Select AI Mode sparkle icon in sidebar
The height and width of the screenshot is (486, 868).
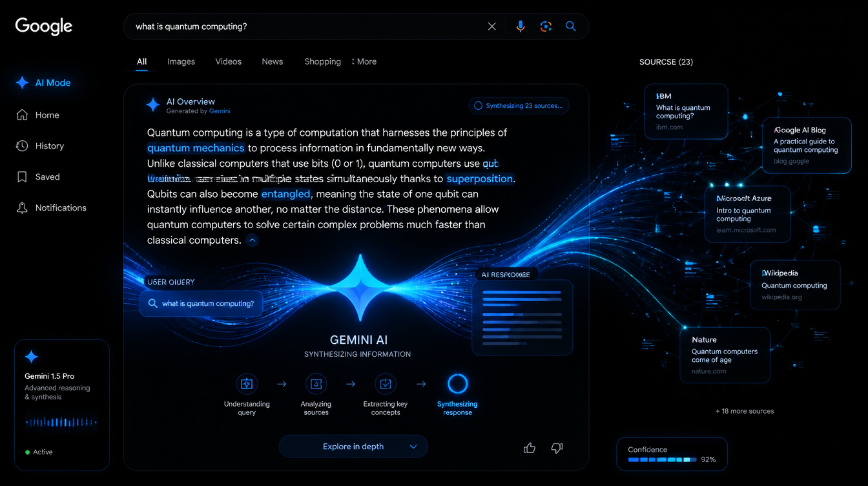[22, 83]
